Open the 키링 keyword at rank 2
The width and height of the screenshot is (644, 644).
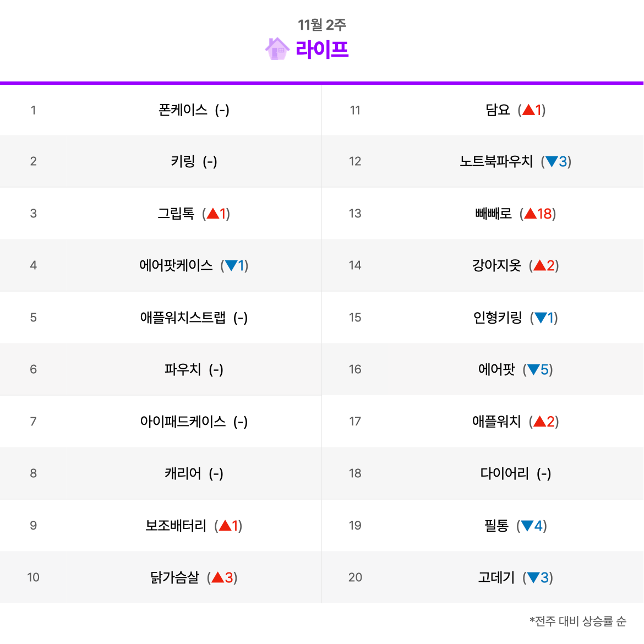[x=183, y=161]
